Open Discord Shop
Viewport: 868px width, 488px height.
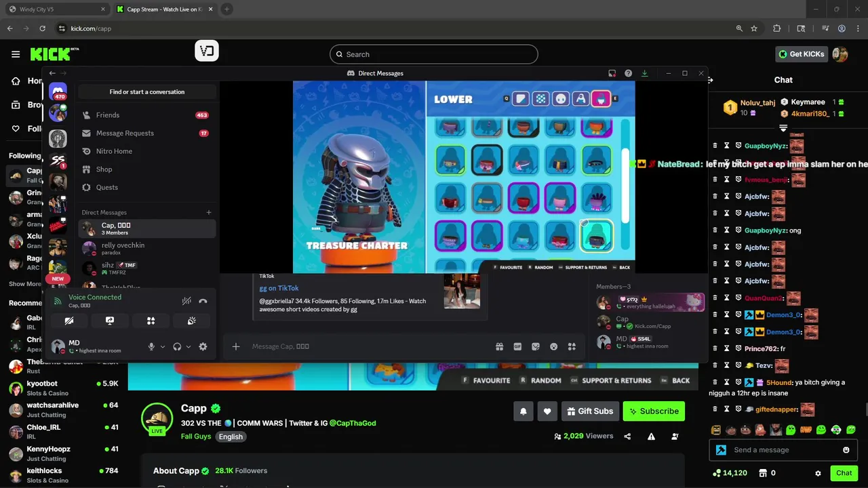click(x=146, y=169)
